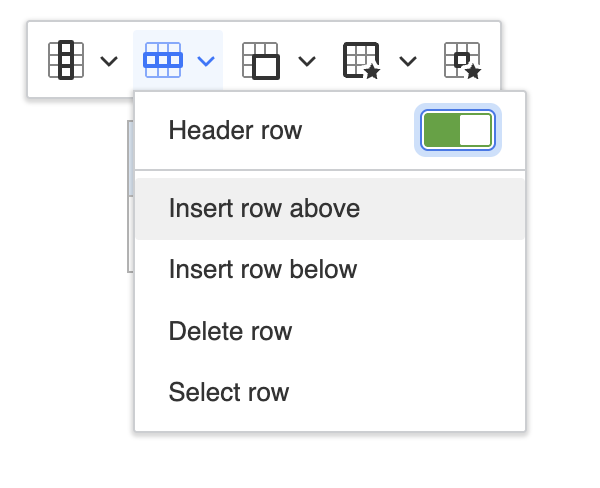This screenshot has height=488, width=600.
Task: Click the table edge visible left of menu
Action: (x=130, y=220)
